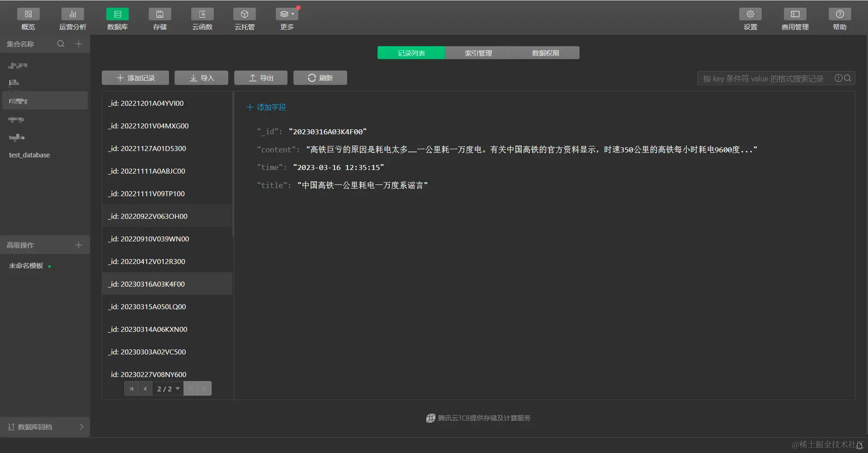Click the 添加字段 add field link
Viewport: 868px width, 453px height.
pyautogui.click(x=266, y=107)
